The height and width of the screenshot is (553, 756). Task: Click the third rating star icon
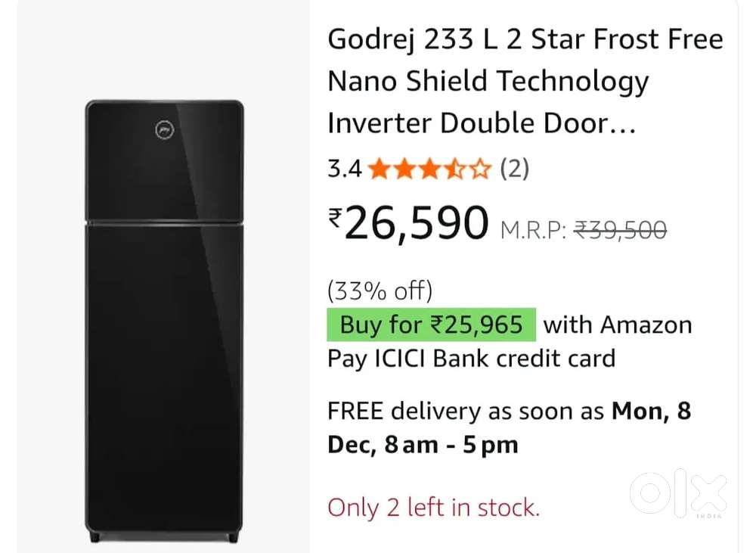pos(429,169)
